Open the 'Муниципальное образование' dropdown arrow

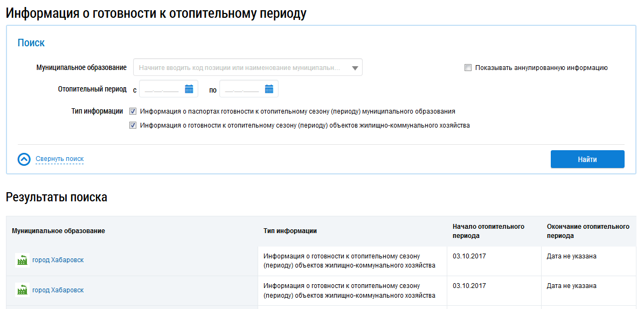[x=355, y=68]
